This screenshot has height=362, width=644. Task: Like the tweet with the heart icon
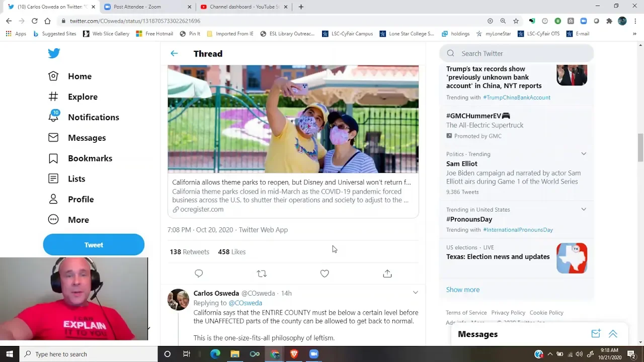tap(325, 274)
